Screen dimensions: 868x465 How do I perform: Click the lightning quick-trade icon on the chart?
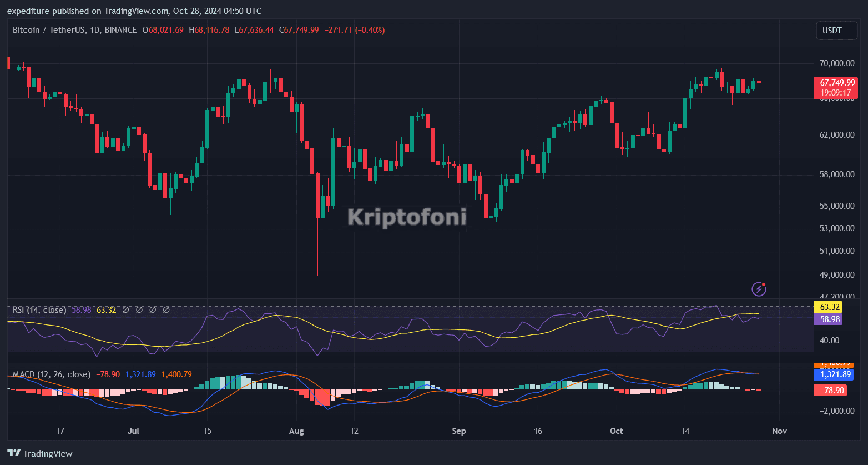(x=758, y=288)
